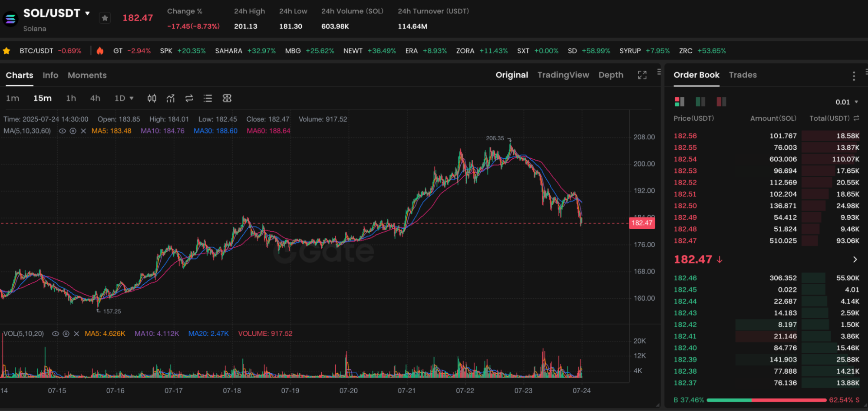Click the vertical-fit chart scale icon
The image size is (868, 411).
(227, 99)
